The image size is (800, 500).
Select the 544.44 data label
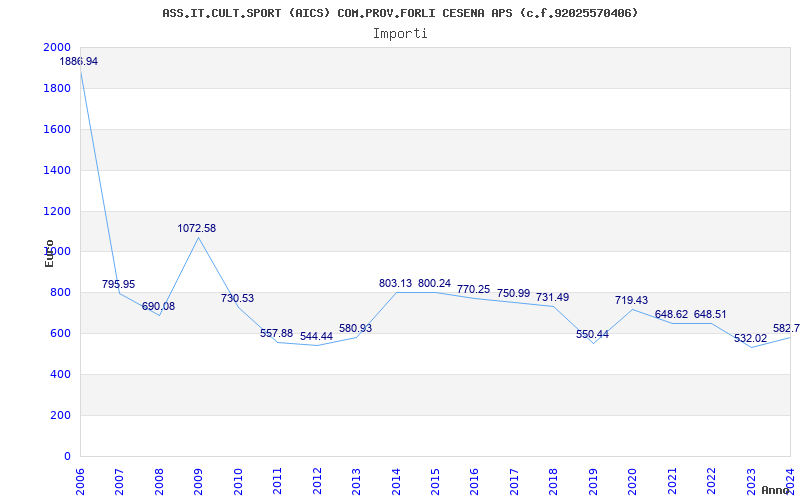[316, 337]
